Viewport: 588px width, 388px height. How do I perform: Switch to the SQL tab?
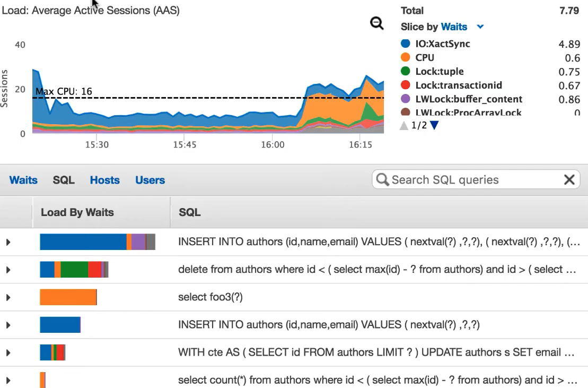coord(63,180)
